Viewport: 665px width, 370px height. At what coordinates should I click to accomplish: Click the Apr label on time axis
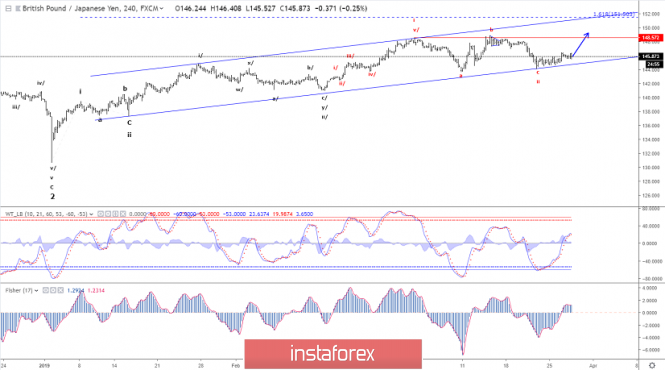[593, 365]
